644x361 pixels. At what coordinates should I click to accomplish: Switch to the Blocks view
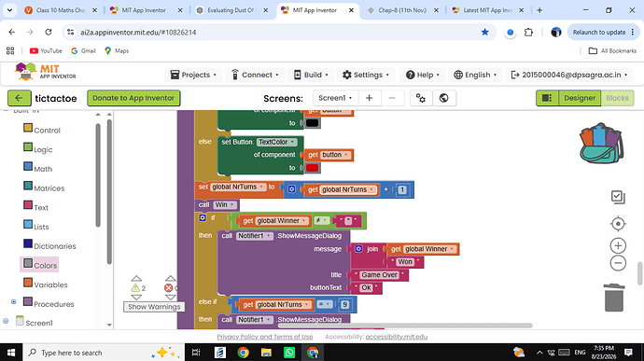[x=617, y=98]
